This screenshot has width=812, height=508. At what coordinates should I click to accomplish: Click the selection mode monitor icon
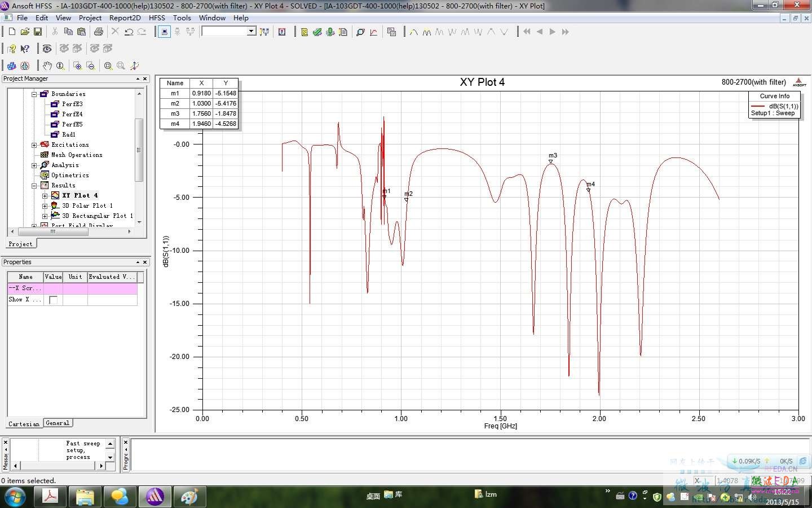pos(164,32)
